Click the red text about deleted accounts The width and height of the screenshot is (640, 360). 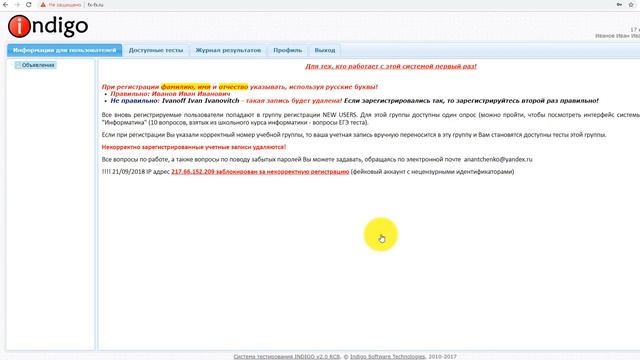click(194, 147)
